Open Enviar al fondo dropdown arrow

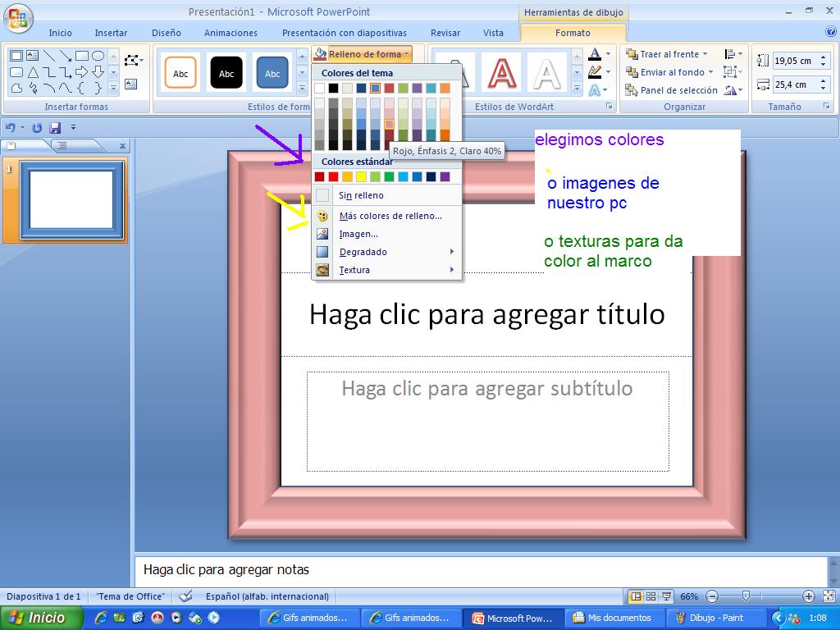click(711, 72)
